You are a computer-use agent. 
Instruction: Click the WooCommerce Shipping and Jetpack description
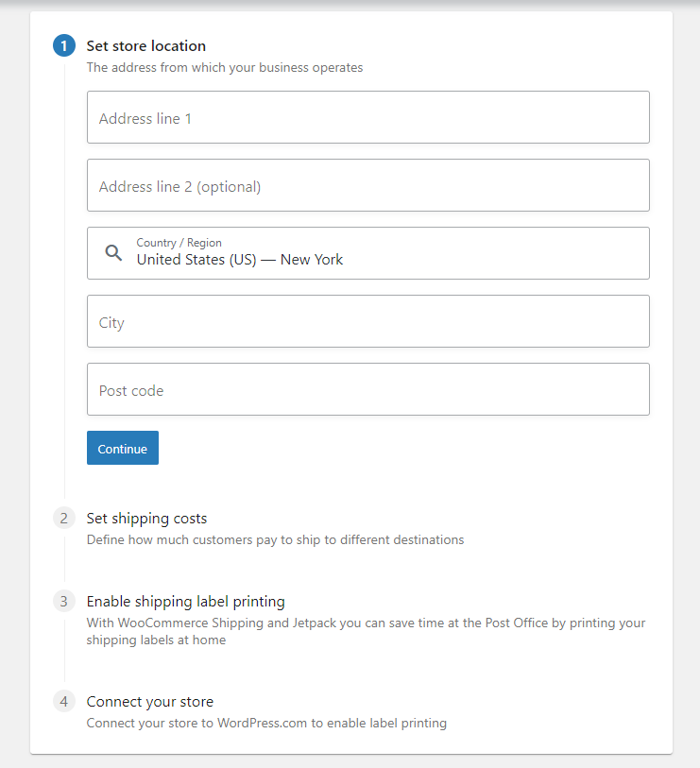tap(366, 631)
